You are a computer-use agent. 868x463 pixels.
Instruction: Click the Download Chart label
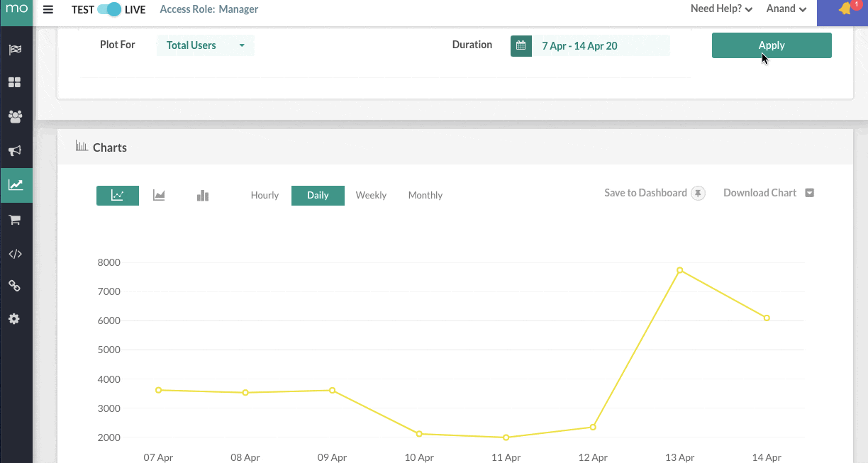[x=760, y=193]
